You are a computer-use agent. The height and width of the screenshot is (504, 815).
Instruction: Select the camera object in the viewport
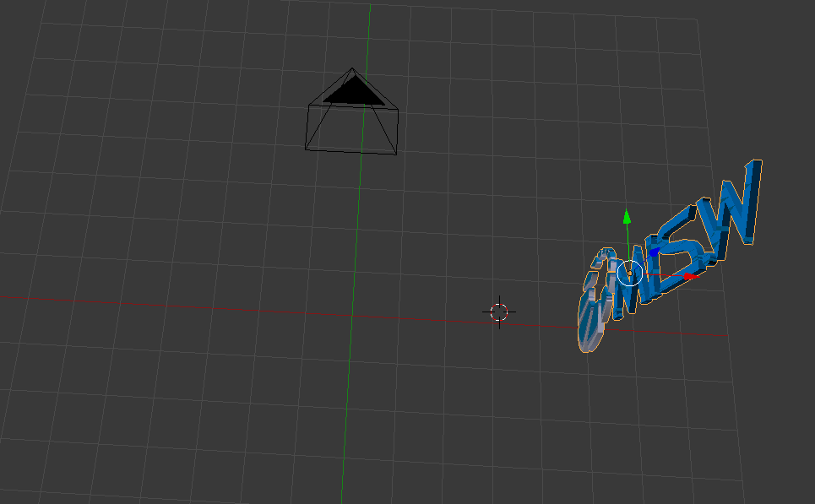352,111
